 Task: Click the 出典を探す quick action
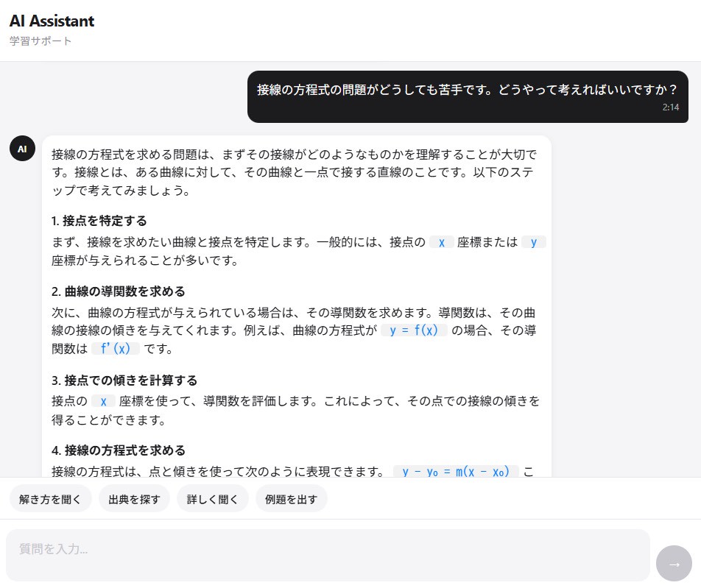(x=133, y=498)
